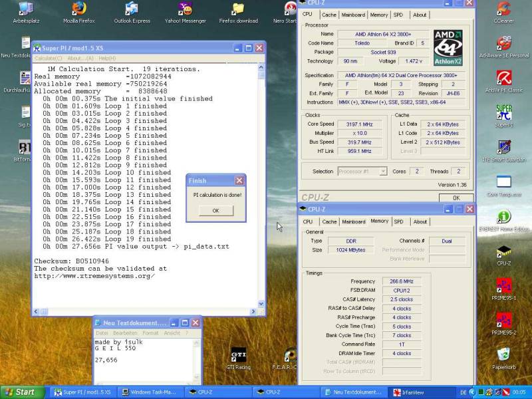Confirm the PI calculation dialog with OK
This screenshot has width=532, height=399.
tap(215, 211)
